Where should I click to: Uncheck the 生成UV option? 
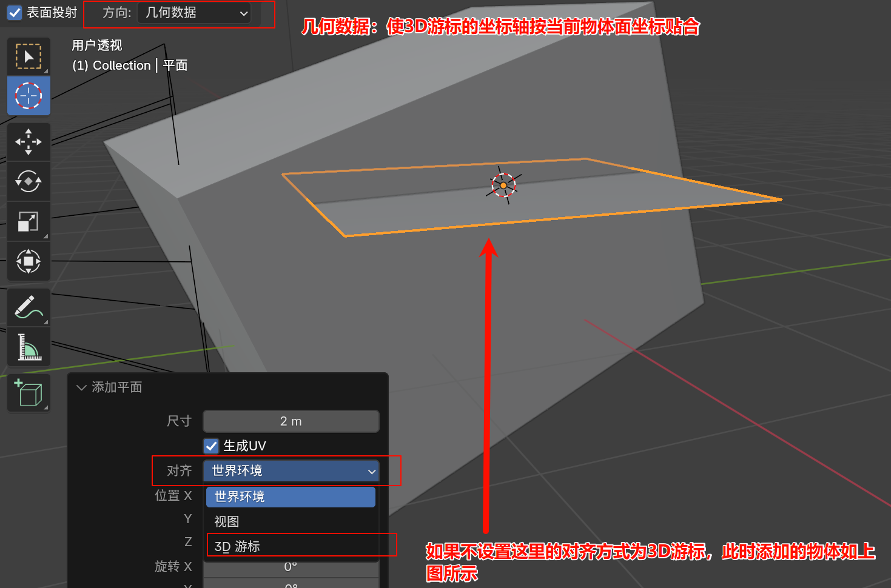[210, 446]
